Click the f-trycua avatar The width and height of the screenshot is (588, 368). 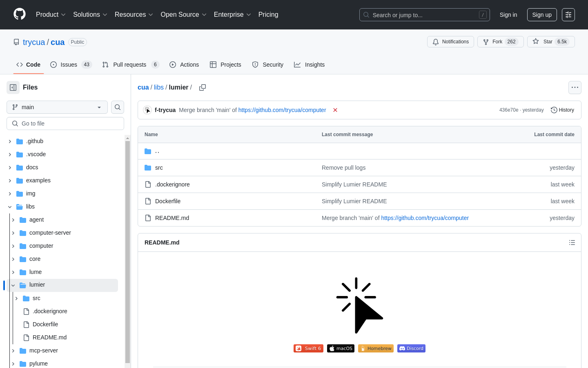point(147,110)
